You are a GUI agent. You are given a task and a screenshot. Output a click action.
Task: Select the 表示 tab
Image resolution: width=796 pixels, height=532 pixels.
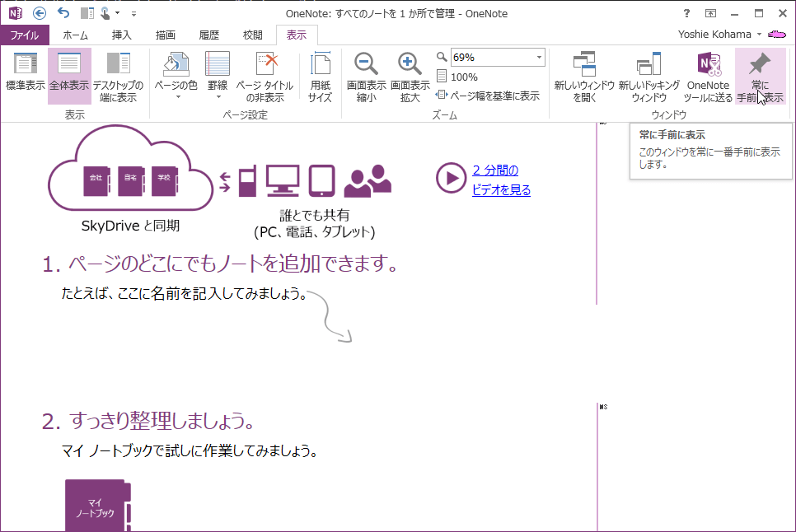coord(297,35)
